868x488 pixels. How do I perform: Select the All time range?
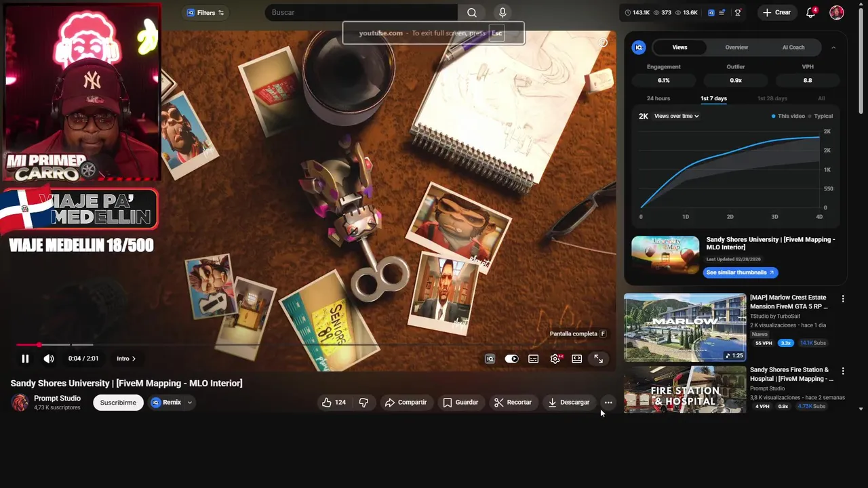click(821, 98)
